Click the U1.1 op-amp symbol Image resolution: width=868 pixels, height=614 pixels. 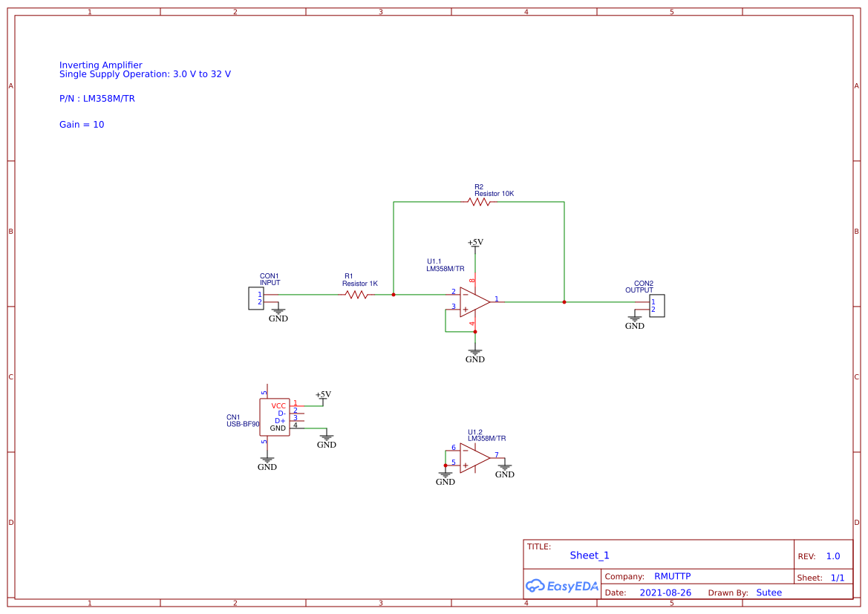[473, 301]
